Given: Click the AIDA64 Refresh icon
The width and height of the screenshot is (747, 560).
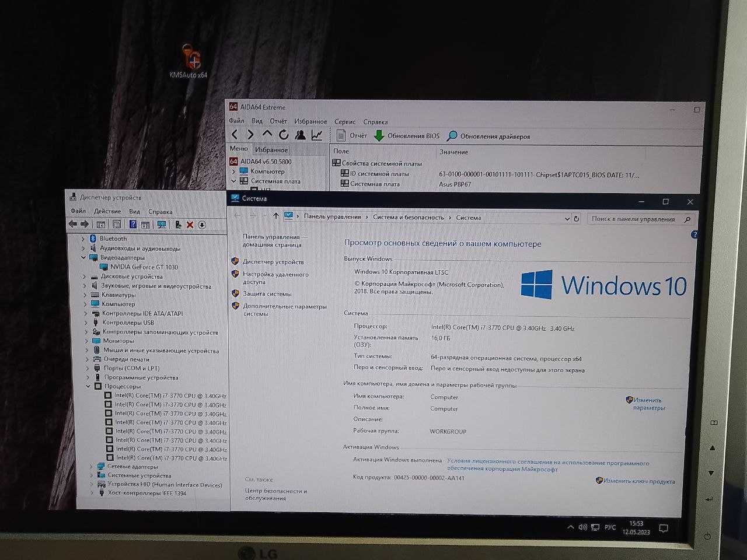Looking at the screenshot, I should (x=284, y=135).
